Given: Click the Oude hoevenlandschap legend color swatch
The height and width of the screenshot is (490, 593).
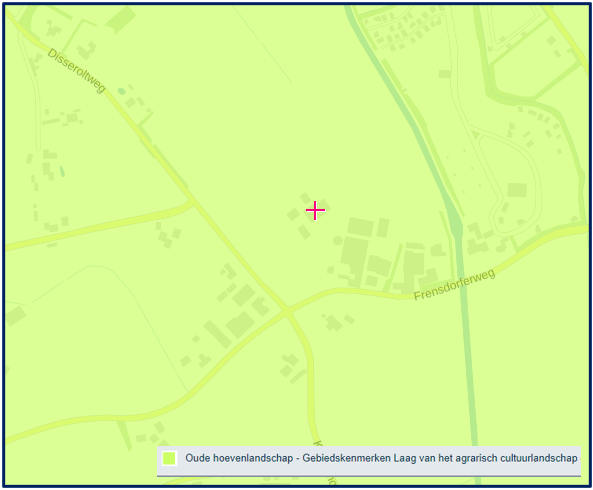Looking at the screenshot, I should [x=169, y=458].
